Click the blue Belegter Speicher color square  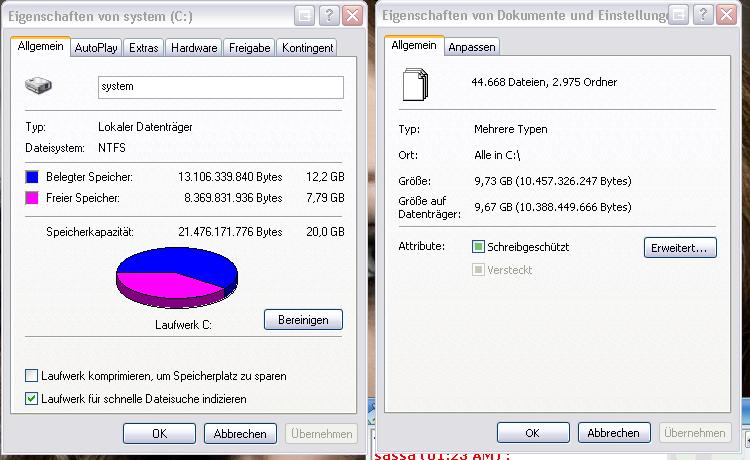pyautogui.click(x=32, y=177)
